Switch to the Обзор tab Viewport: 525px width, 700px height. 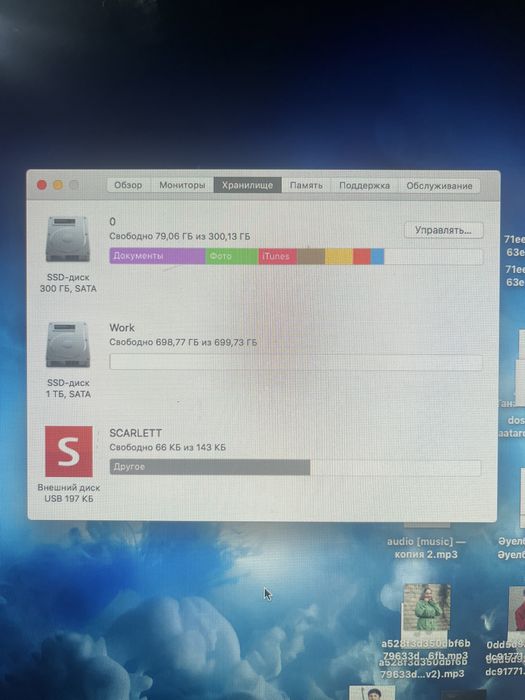click(128, 185)
